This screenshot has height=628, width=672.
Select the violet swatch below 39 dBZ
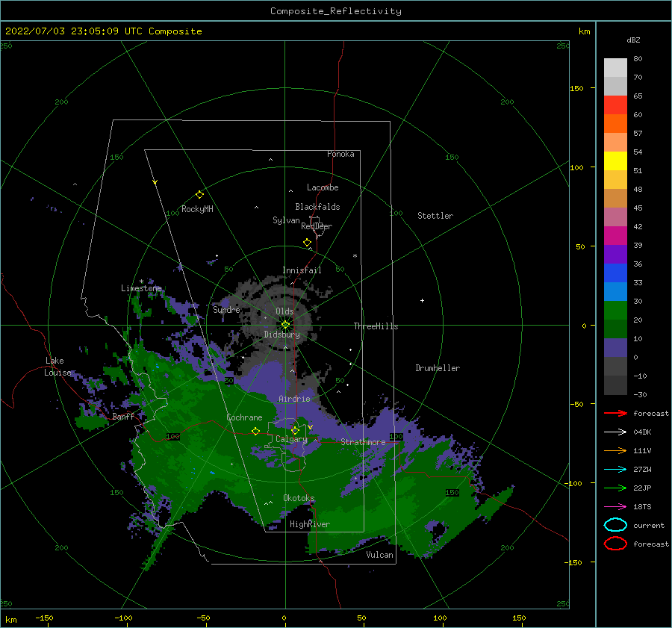pos(615,255)
